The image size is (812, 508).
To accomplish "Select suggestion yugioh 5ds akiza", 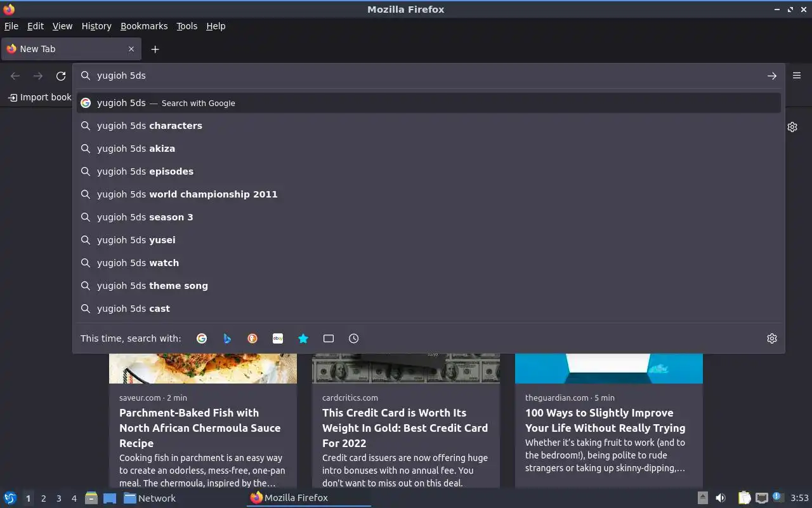I will click(428, 149).
